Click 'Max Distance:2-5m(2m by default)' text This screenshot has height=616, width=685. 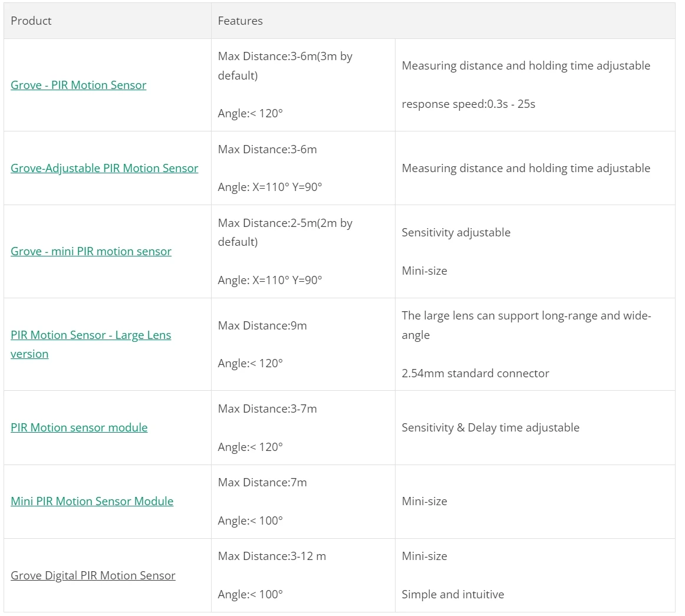[285, 232]
